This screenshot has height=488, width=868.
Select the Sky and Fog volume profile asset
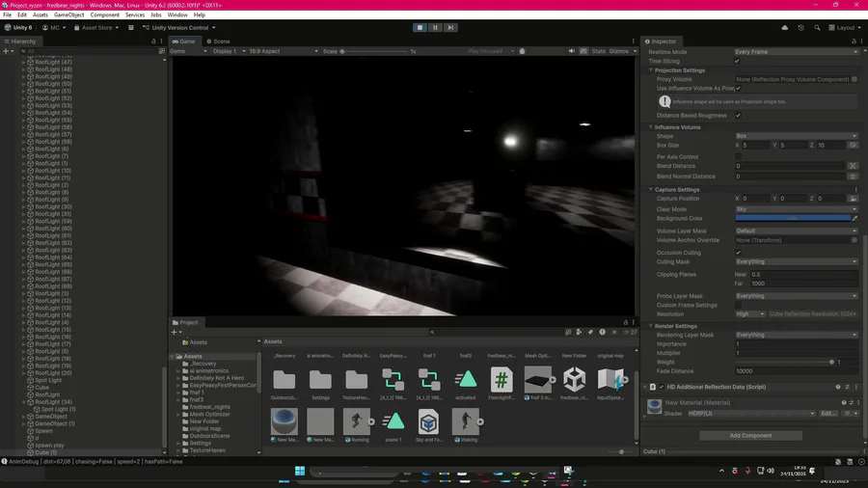(428, 420)
